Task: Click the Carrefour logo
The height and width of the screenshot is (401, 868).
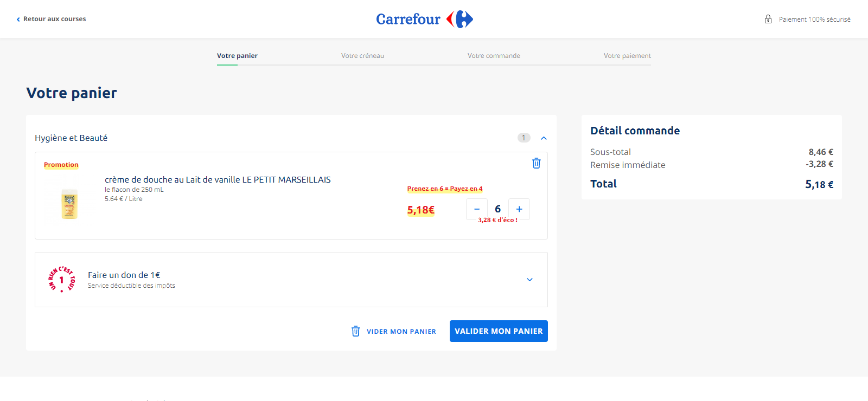Action: tap(424, 19)
